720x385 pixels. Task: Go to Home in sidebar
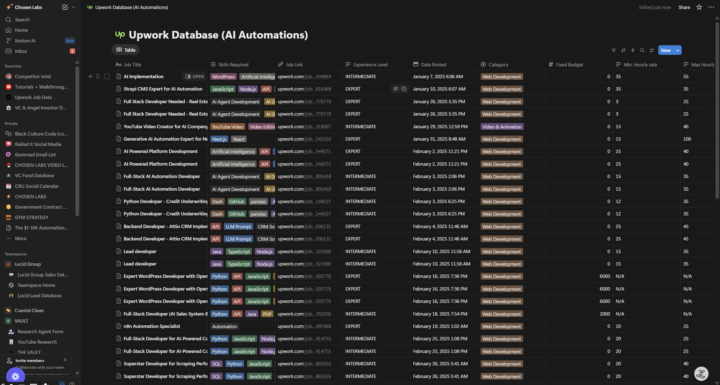point(21,30)
